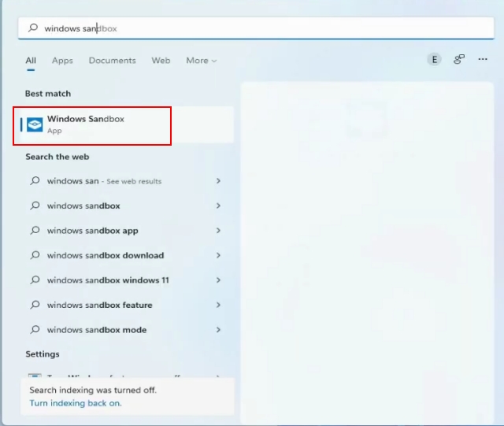
Task: Open the search feedback/connected accounts icon
Action: point(459,60)
